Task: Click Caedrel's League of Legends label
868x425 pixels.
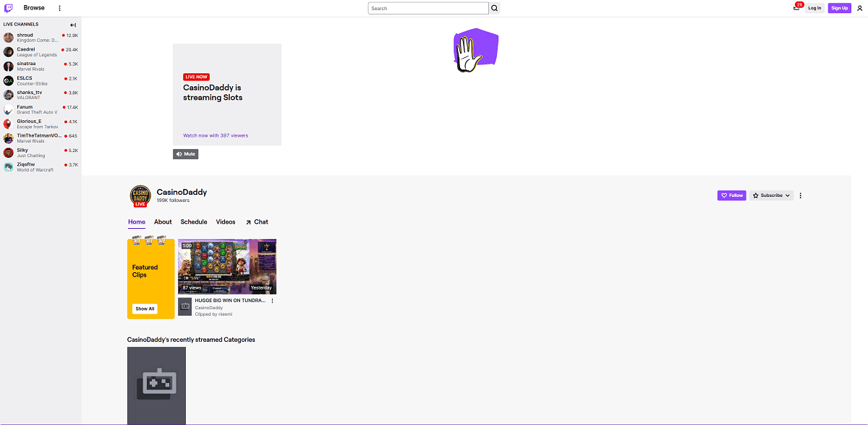Action: pos(37,55)
